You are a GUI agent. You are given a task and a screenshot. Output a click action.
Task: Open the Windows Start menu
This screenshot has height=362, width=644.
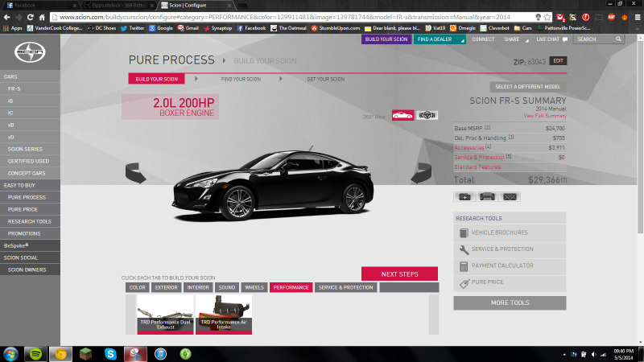coord(10,354)
